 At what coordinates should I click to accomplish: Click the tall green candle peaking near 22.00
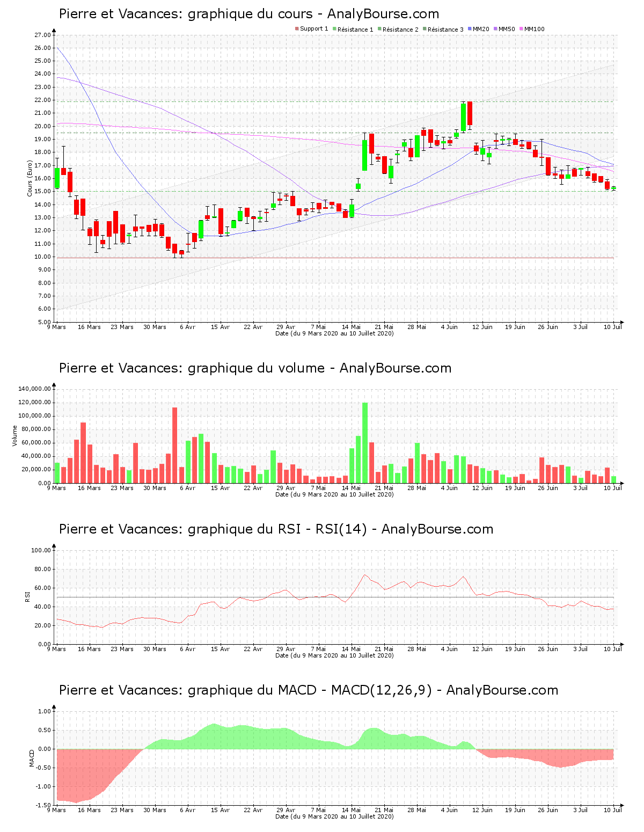coord(463,116)
